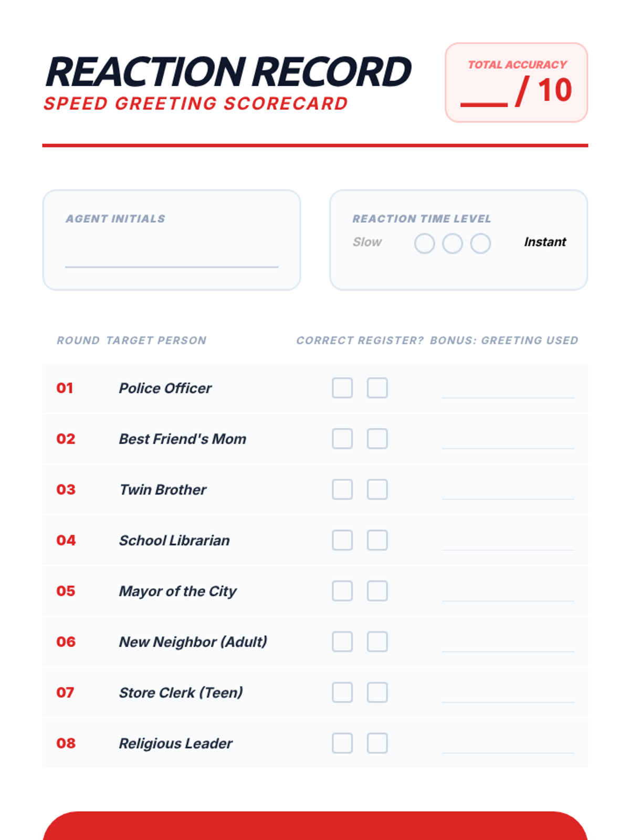Select the first reaction time circle nearest Slow
The width and height of the screenshot is (630, 840).
point(424,244)
